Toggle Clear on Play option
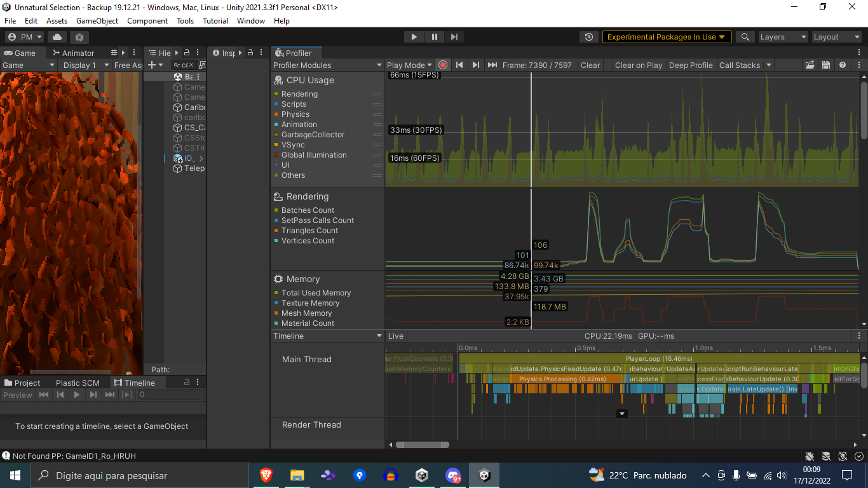868x488 pixels. (638, 65)
